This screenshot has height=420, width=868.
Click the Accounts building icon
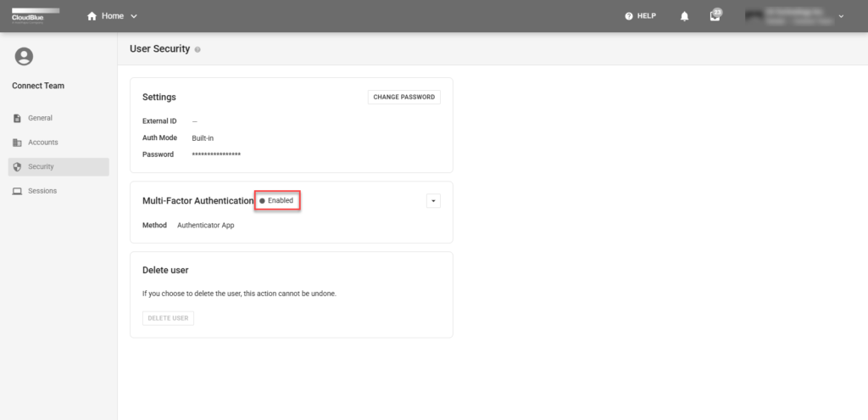(17, 143)
